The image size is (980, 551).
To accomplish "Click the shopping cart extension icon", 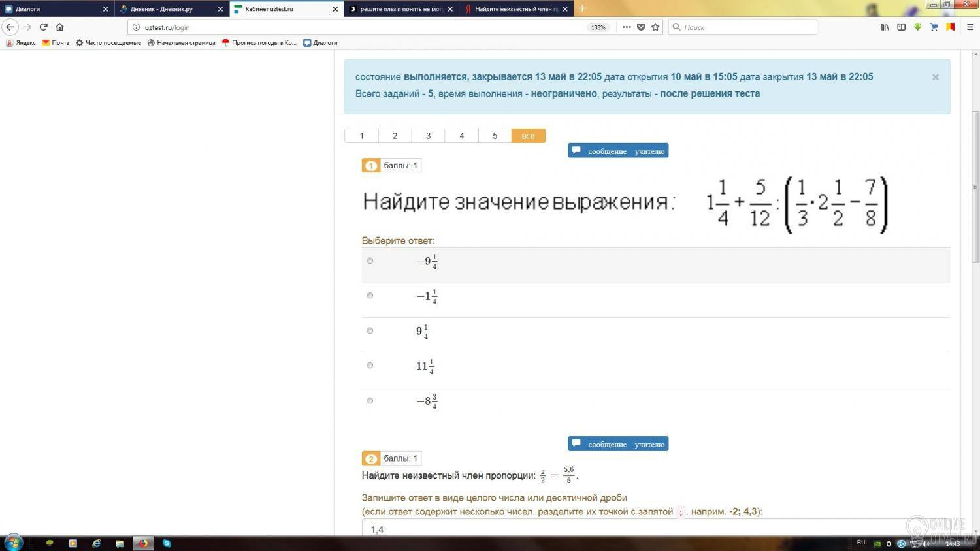I will [x=934, y=27].
